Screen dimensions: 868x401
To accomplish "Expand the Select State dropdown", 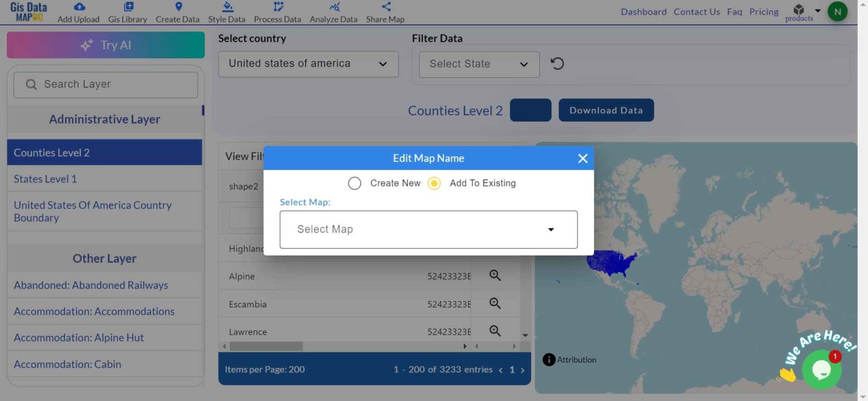I will (x=478, y=64).
